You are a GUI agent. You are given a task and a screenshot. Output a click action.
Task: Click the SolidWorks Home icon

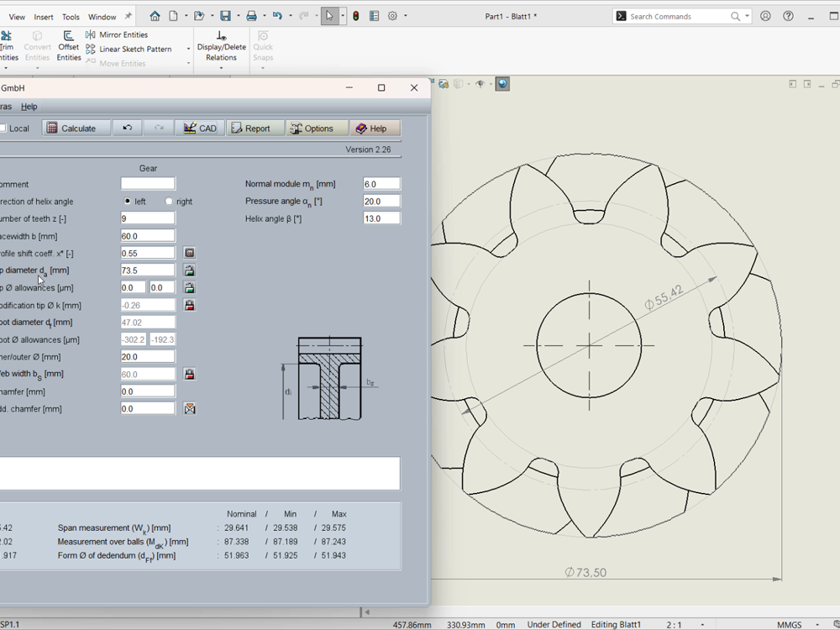tap(155, 16)
